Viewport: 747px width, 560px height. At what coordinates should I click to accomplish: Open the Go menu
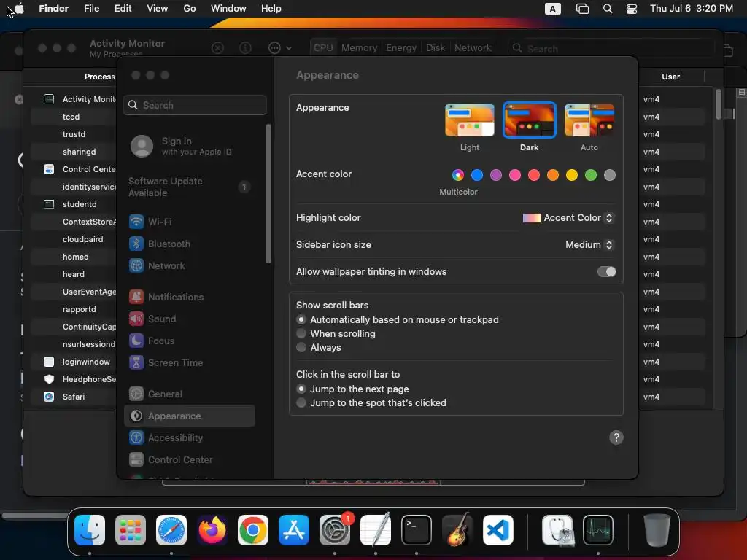190,9
